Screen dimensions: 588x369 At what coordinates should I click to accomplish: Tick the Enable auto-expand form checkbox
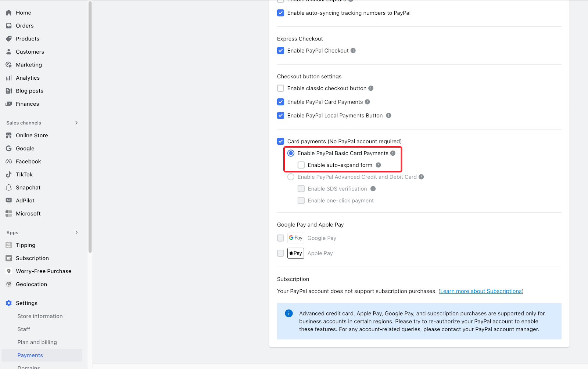tap(301, 165)
